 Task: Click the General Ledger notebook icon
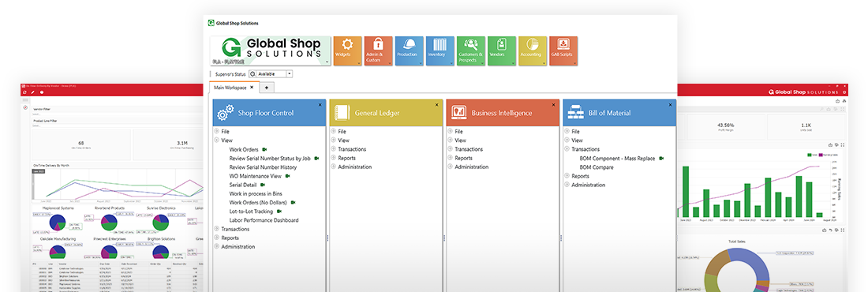pos(342,113)
